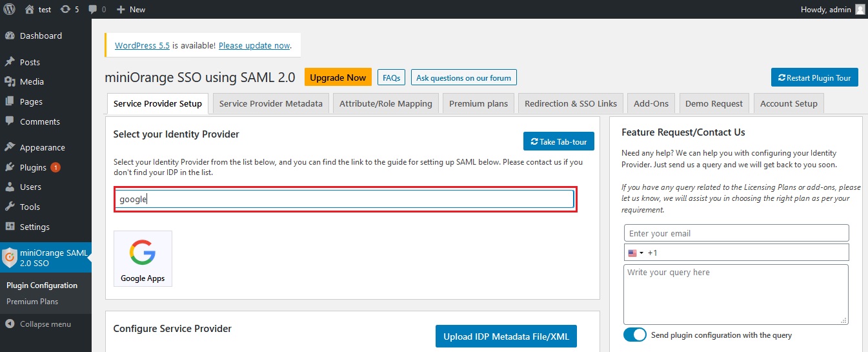Open the admin user avatar
This screenshot has width=868, height=352.
pyautogui.click(x=860, y=9)
